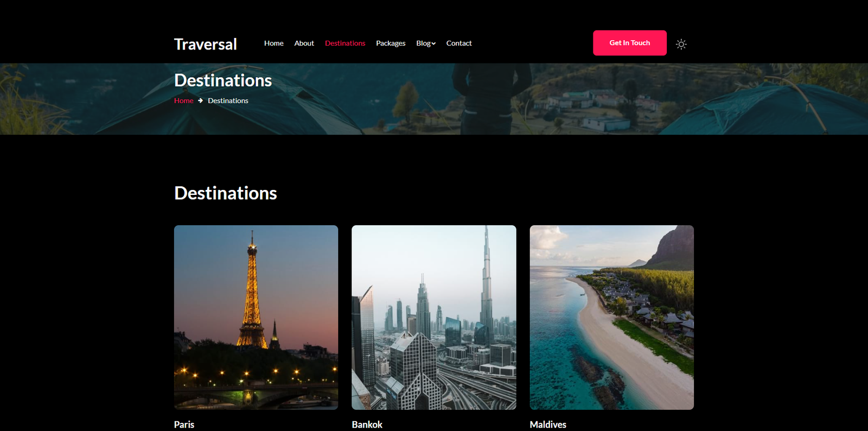Open the Home menu item
The width and height of the screenshot is (868, 431).
click(x=274, y=43)
